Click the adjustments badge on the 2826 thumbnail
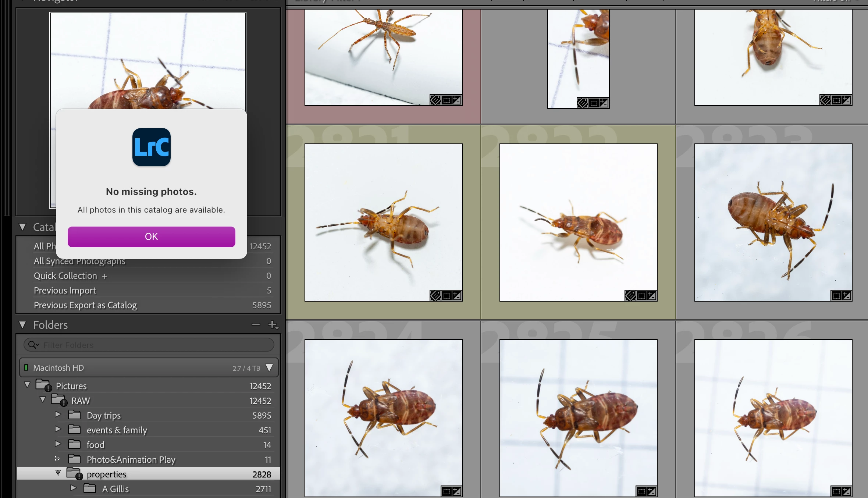 click(x=846, y=491)
